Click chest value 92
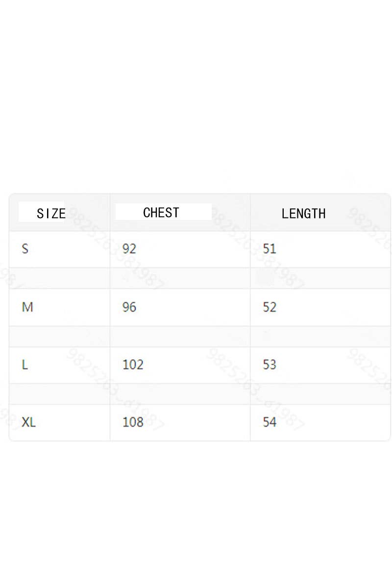 tap(129, 249)
